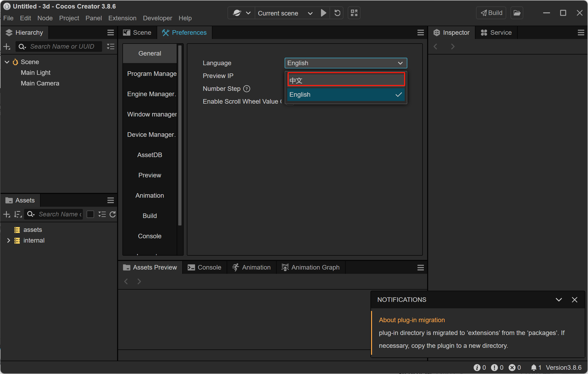588x374 pixels.
Task: Open the QR code preview icon
Action: pos(354,13)
